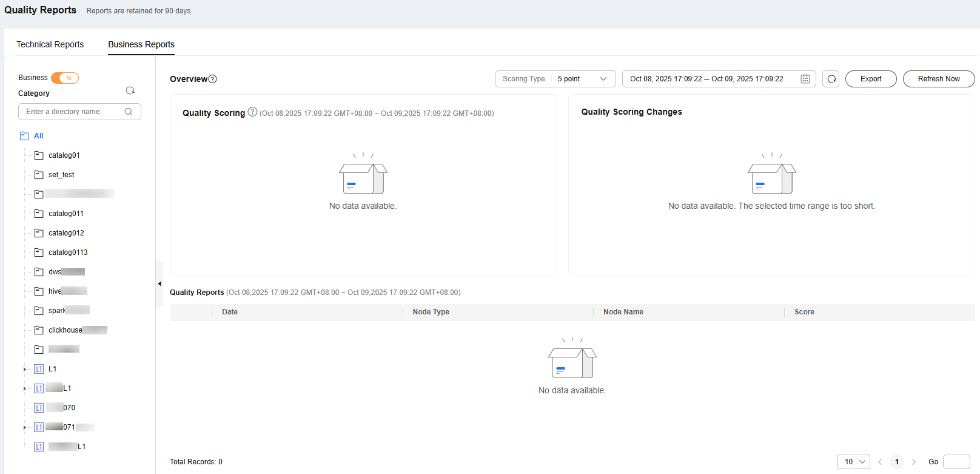
Task: Click the Export button
Action: pyautogui.click(x=870, y=79)
